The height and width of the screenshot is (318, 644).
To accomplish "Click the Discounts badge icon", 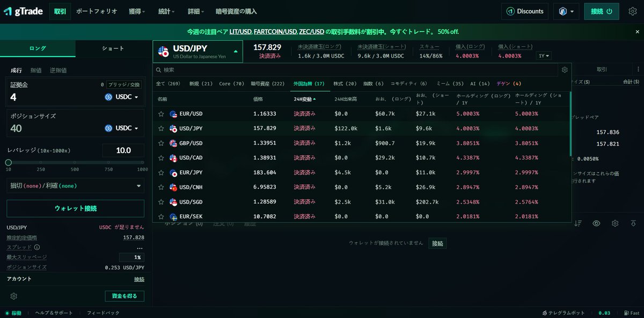I will coord(511,11).
